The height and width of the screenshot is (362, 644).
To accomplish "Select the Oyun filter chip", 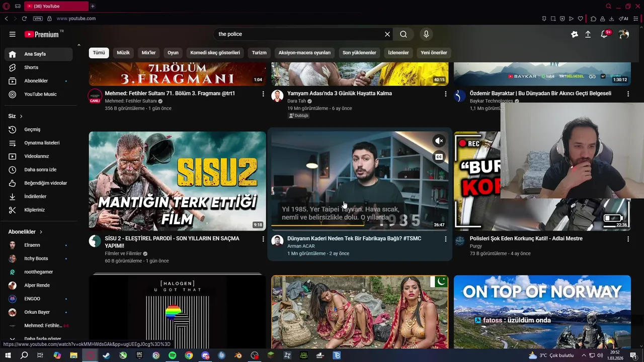I will pyautogui.click(x=173, y=52).
